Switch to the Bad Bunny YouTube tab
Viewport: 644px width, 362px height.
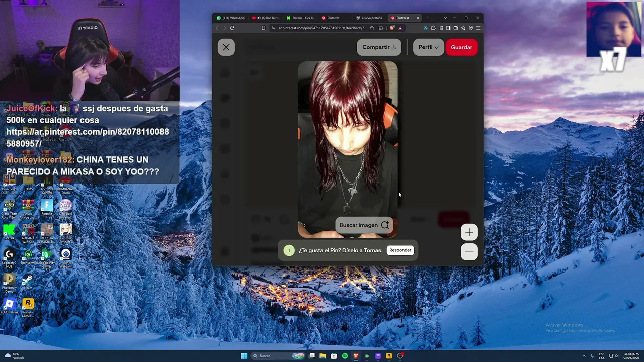(x=266, y=18)
